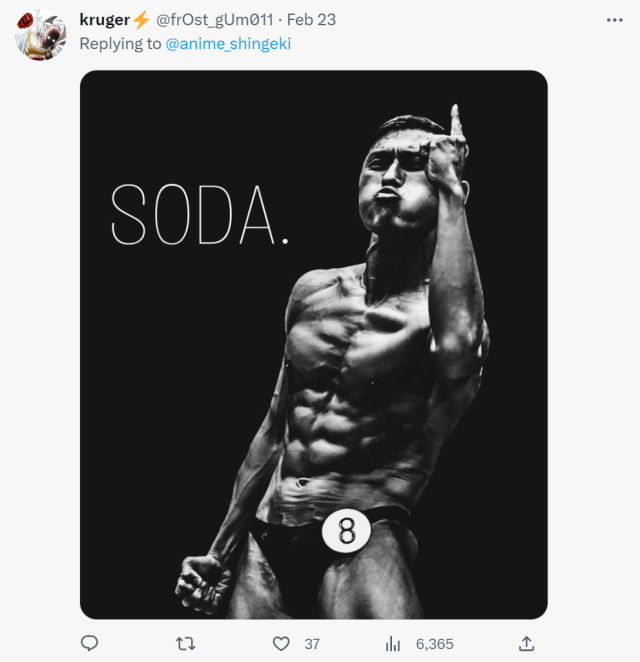Like the tweet with the heart icon
The width and height of the screenshot is (640, 662).
pyautogui.click(x=281, y=644)
